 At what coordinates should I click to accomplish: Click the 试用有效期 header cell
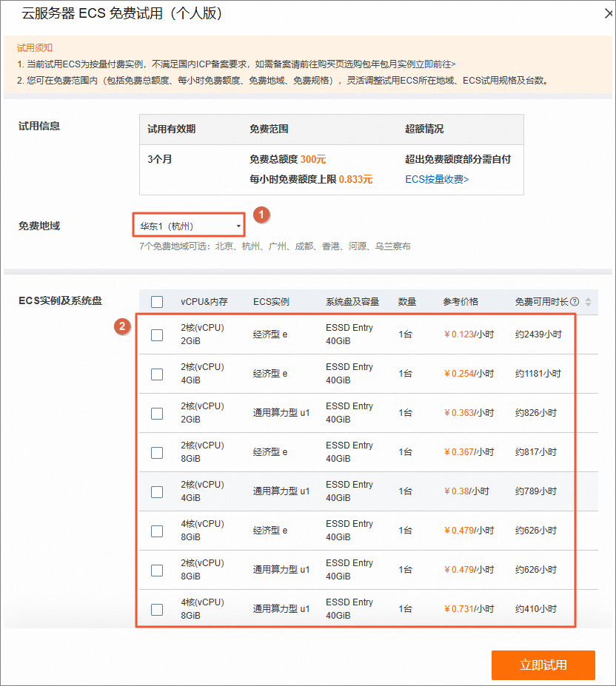point(172,129)
